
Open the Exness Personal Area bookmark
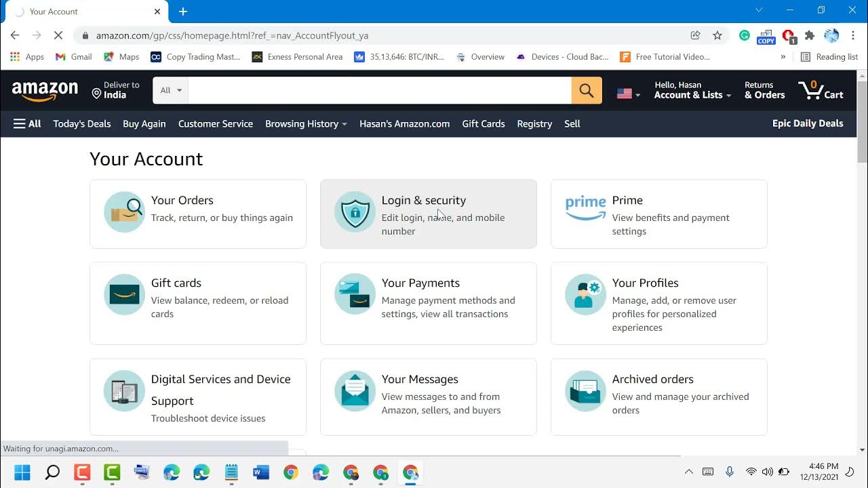point(298,57)
